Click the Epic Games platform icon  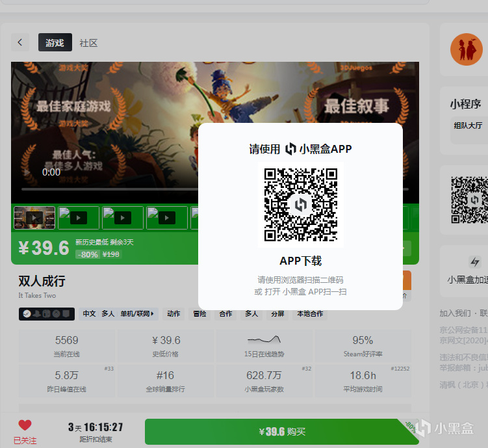tap(66, 314)
